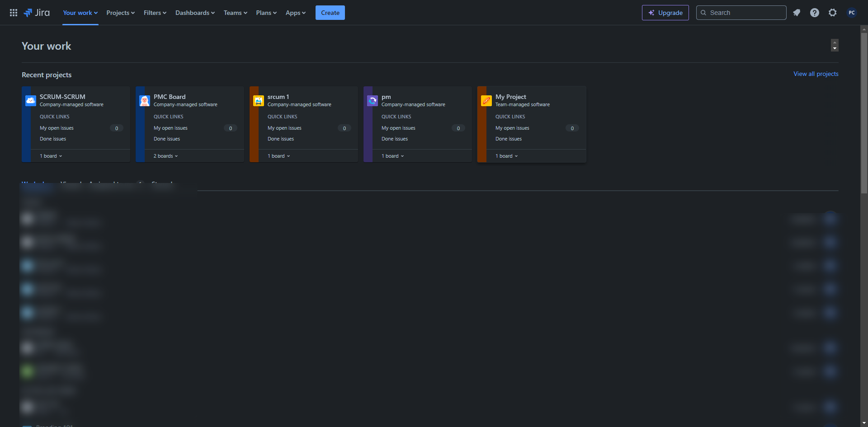Image resolution: width=868 pixels, height=427 pixels.
Task: Open the SCRUM-SCRUM project title
Action: [x=62, y=97]
